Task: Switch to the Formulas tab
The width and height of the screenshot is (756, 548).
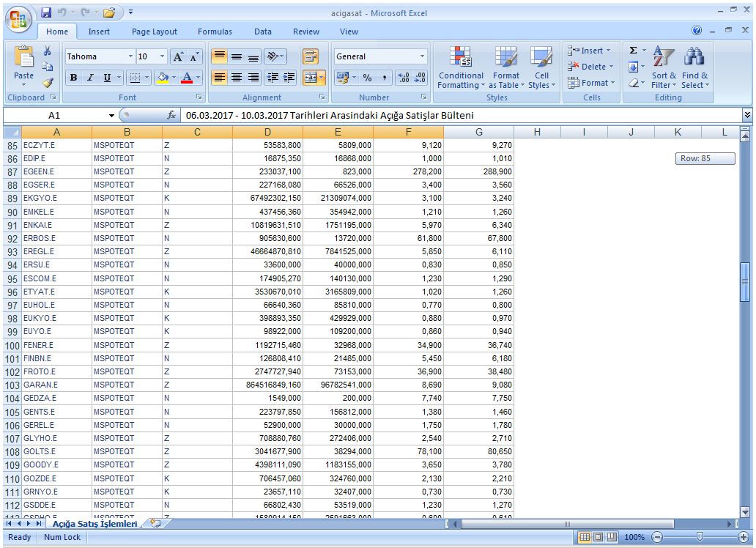Action: (215, 32)
